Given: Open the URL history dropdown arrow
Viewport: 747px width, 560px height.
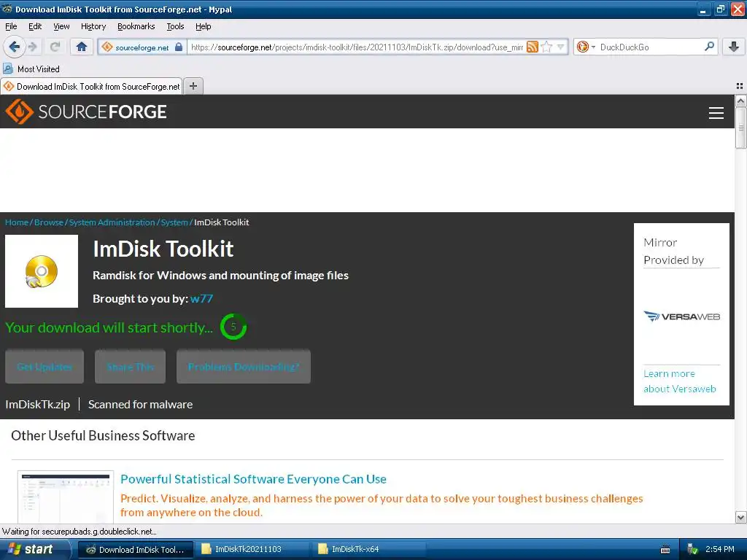Looking at the screenshot, I should (x=561, y=47).
